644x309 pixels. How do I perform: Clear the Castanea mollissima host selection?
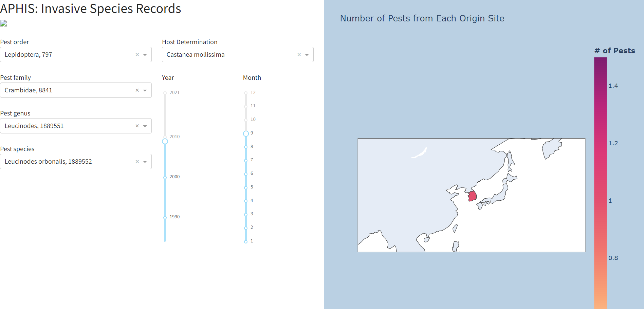(299, 54)
